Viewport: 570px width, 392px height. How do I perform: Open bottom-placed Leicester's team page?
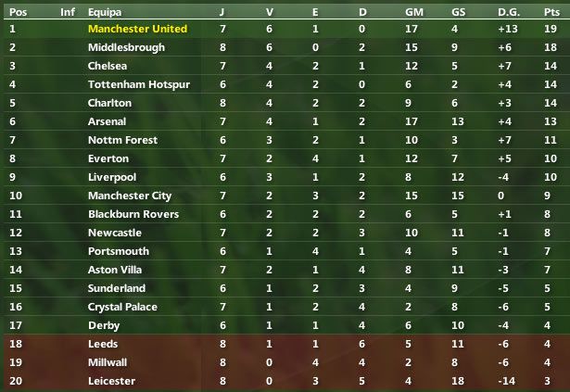point(111,381)
